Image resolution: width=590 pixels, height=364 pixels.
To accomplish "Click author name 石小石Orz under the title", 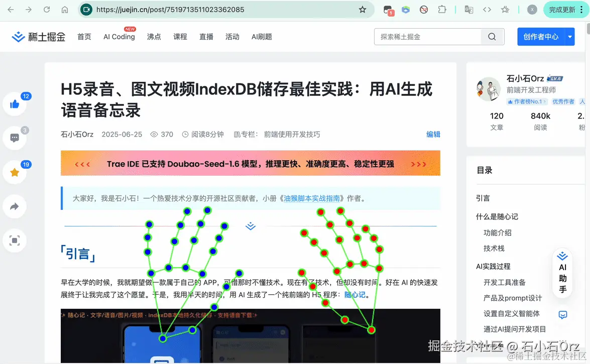I will tap(77, 135).
